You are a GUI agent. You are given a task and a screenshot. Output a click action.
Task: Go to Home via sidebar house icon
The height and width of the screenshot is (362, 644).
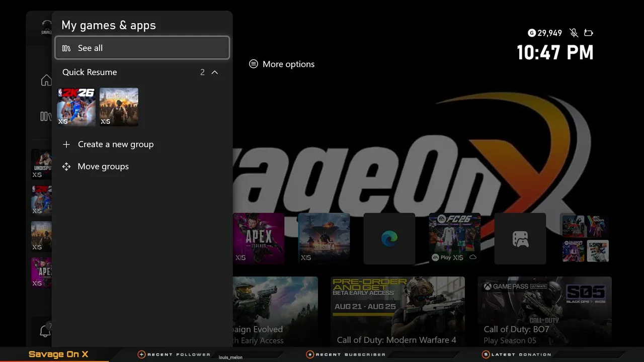point(46,80)
